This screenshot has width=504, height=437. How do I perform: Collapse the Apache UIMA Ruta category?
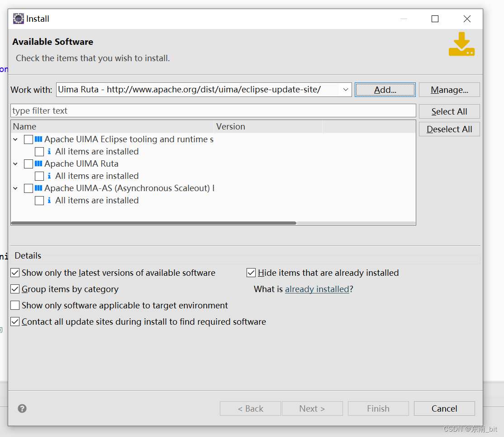click(15, 164)
